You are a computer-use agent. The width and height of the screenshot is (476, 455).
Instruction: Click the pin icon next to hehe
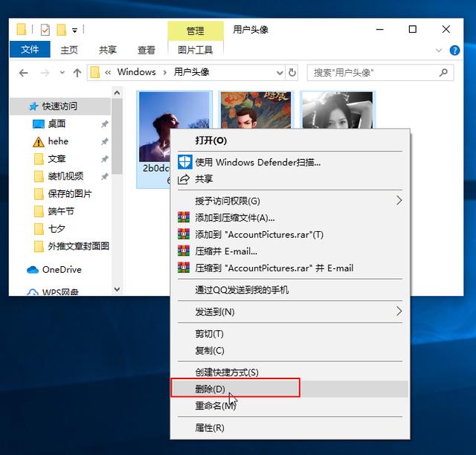(x=104, y=141)
